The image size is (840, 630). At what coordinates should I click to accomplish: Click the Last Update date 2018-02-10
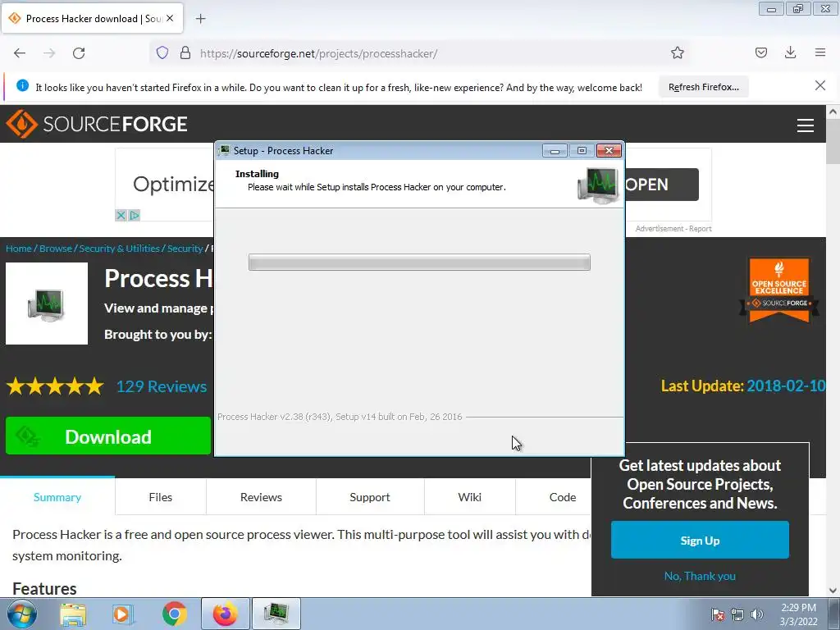click(x=785, y=386)
